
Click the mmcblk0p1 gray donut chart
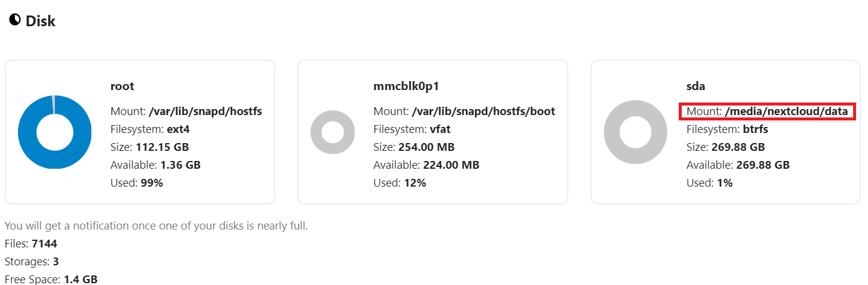pyautogui.click(x=333, y=132)
